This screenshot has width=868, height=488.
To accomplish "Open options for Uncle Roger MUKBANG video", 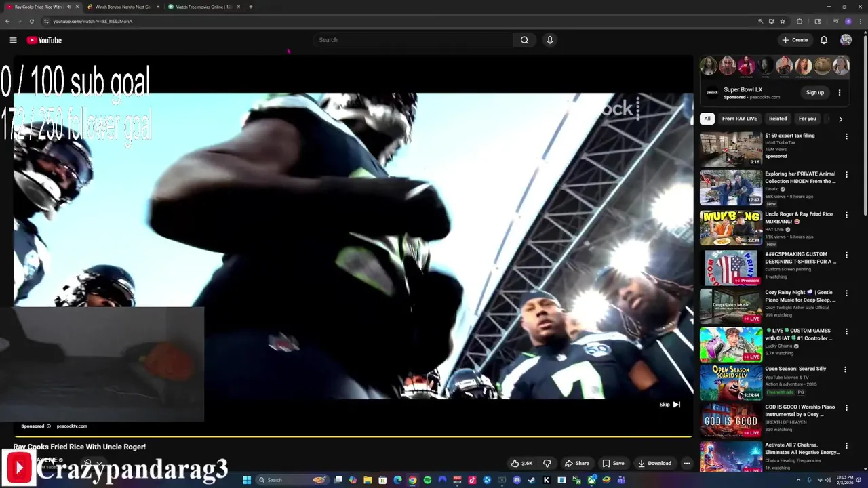I will [846, 215].
